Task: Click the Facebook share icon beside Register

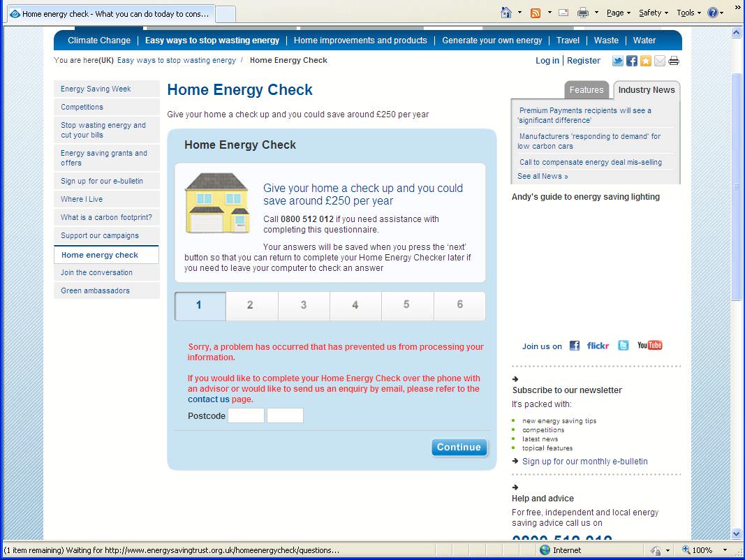Action: point(632,61)
